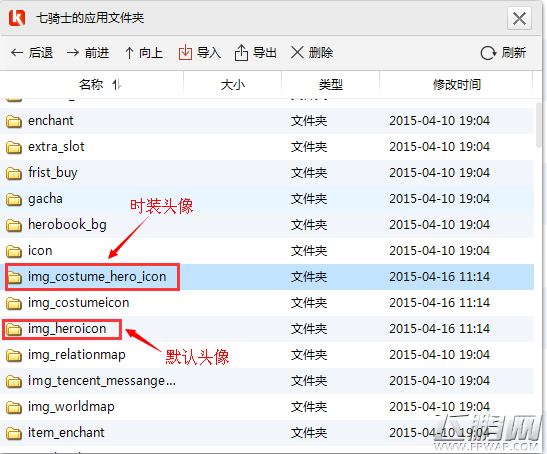This screenshot has height=454, width=547.
Task: Click the 后退 back arrow icon
Action: click(17, 53)
